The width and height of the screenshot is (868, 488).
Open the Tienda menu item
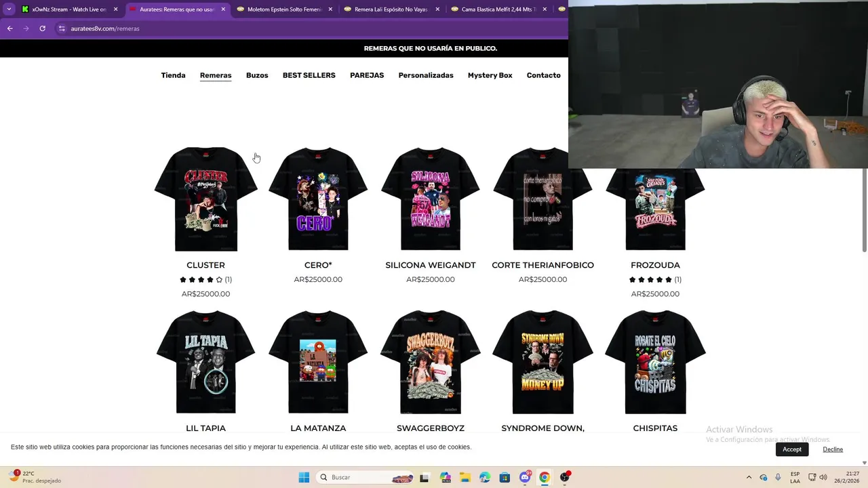[x=173, y=75]
